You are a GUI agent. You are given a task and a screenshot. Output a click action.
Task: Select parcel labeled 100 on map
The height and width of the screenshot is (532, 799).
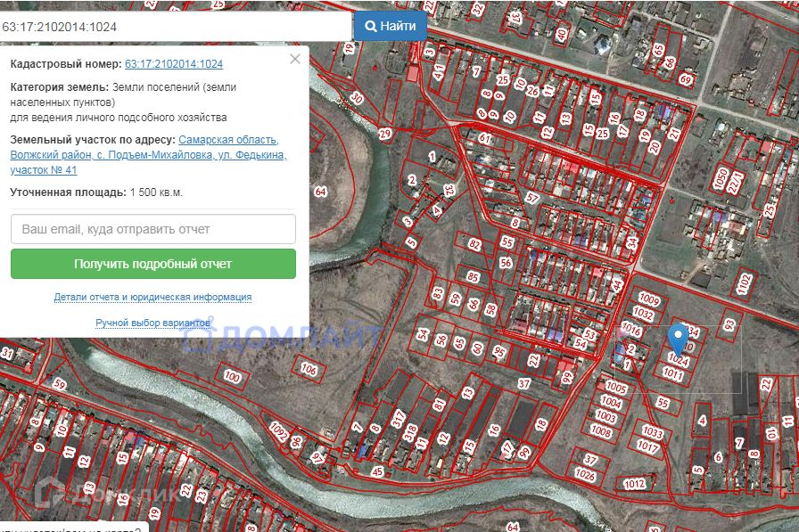[x=232, y=377]
